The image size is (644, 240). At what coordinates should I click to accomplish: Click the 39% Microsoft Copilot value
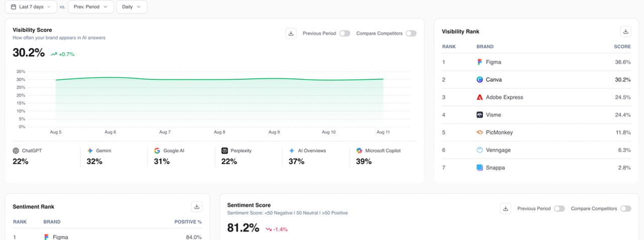coord(364,162)
